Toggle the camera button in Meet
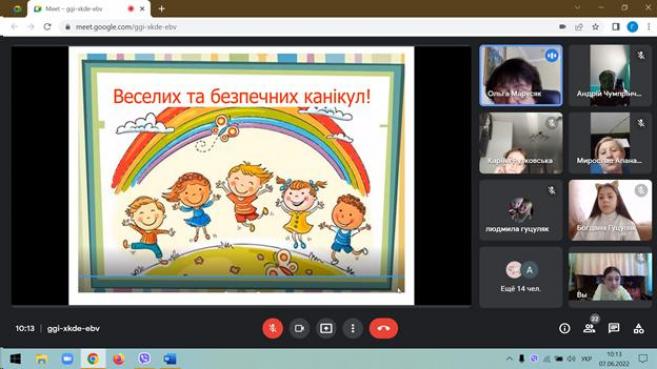The image size is (657, 369). click(x=300, y=328)
